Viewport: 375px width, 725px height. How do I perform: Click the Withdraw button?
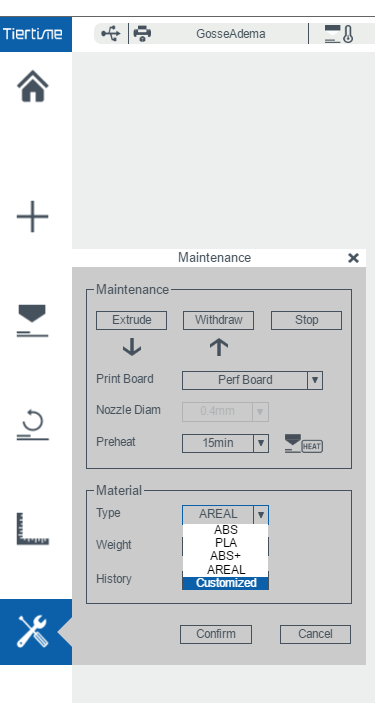(218, 320)
